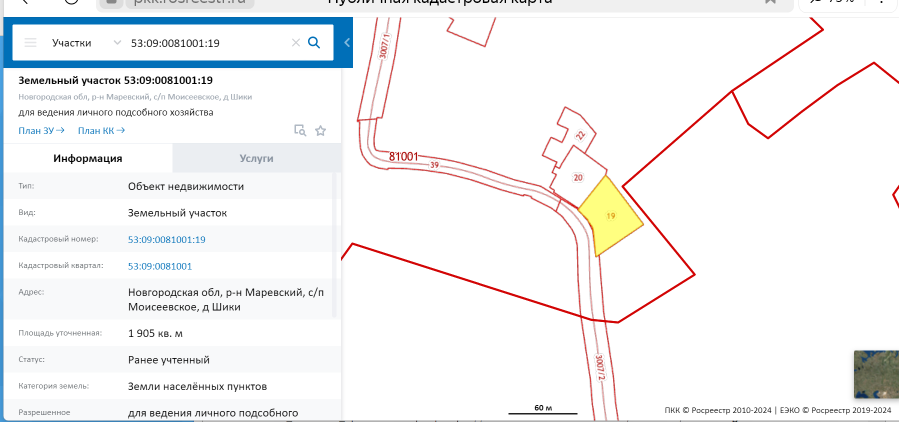The width and height of the screenshot is (899, 422).
Task: Click the find-on-map document icon
Action: click(x=299, y=130)
